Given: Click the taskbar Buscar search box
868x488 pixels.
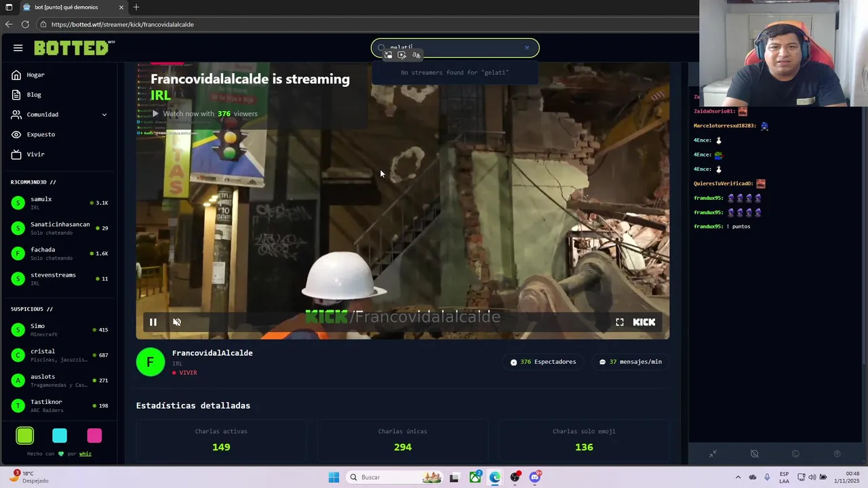Looking at the screenshot, I should [395, 477].
